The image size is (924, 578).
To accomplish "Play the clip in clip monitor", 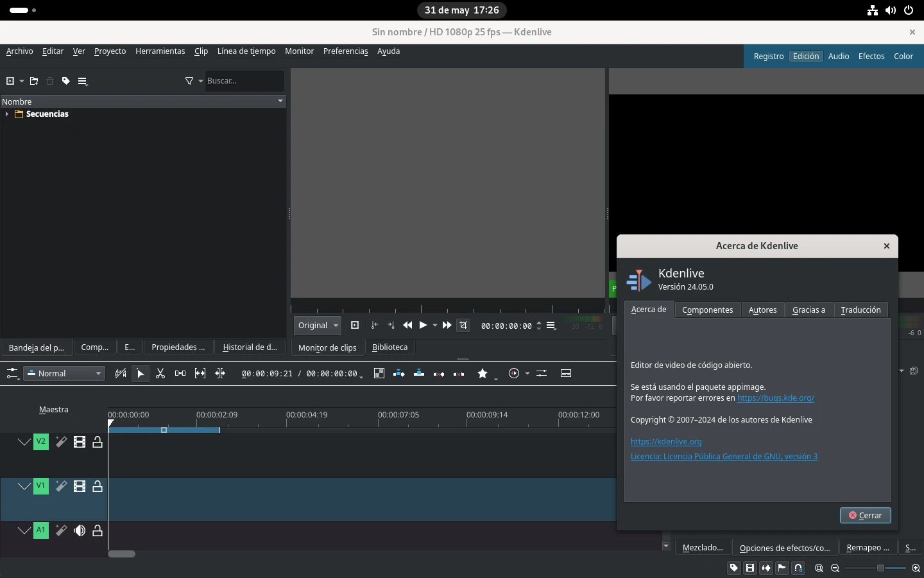I will (423, 325).
